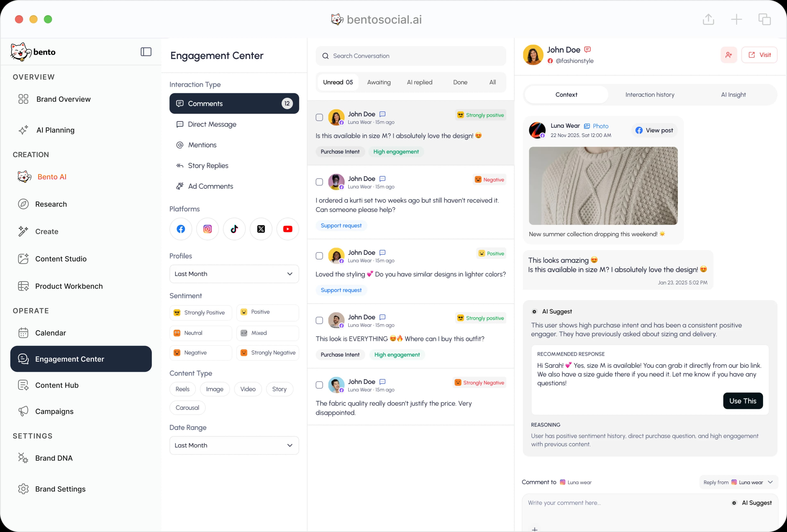Click the Use This button
Screen dimensions: 787x532
743,401
